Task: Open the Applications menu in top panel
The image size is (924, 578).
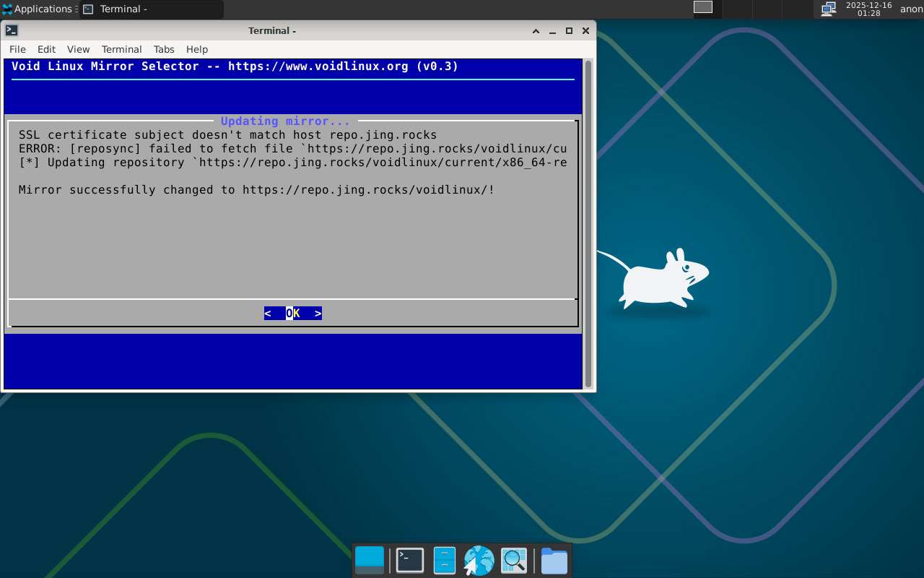Action: coord(37,9)
